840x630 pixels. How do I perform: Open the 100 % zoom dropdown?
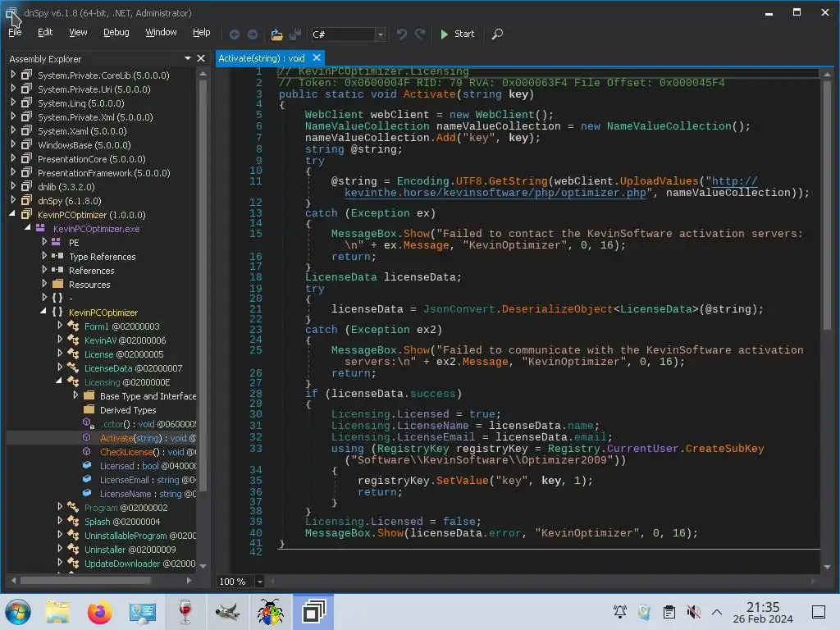pyautogui.click(x=260, y=582)
